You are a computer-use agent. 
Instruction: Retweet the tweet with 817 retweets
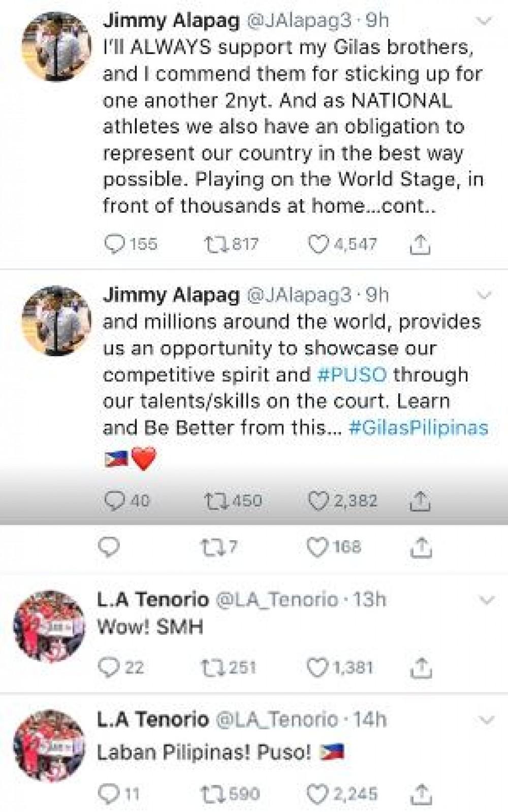pos(211,244)
